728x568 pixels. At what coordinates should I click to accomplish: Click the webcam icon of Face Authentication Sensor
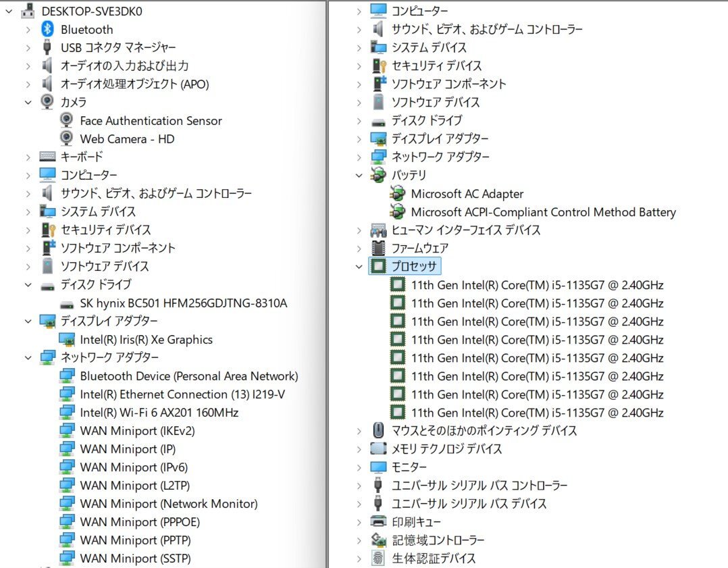click(66, 120)
